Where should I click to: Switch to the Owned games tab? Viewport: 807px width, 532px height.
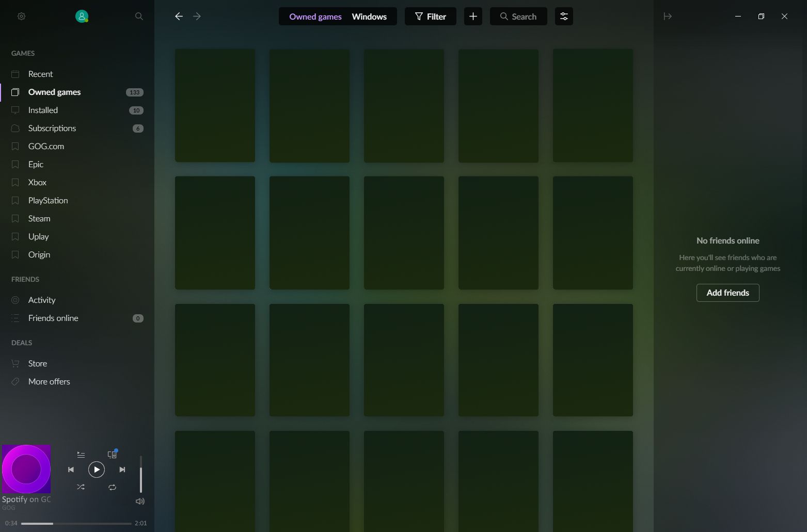(315, 16)
